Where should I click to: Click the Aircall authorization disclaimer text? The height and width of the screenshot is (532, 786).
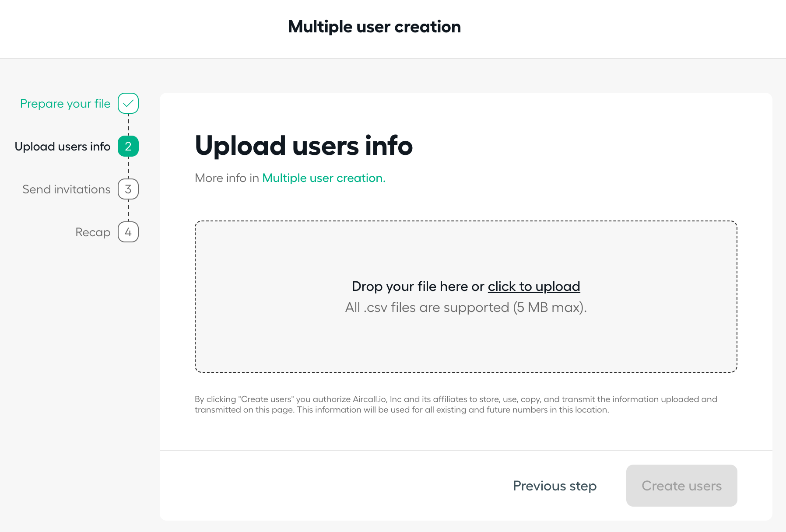coord(456,404)
